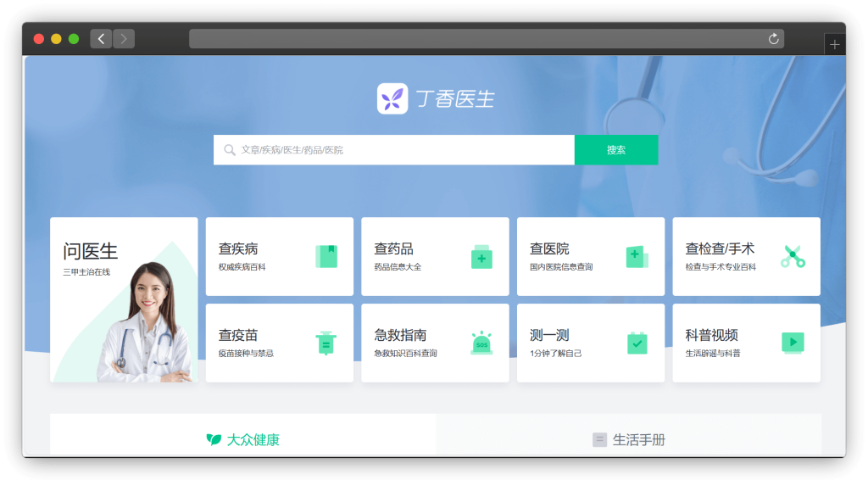Click the 生活辟谣与科普 subtitle
Viewport: 868px width, 480px height.
(712, 354)
